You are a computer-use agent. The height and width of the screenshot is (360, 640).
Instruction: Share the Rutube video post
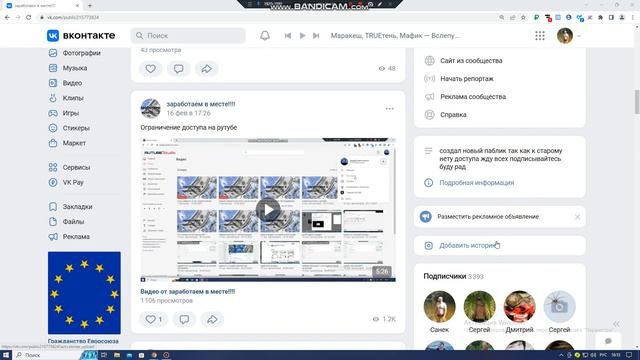click(212, 319)
